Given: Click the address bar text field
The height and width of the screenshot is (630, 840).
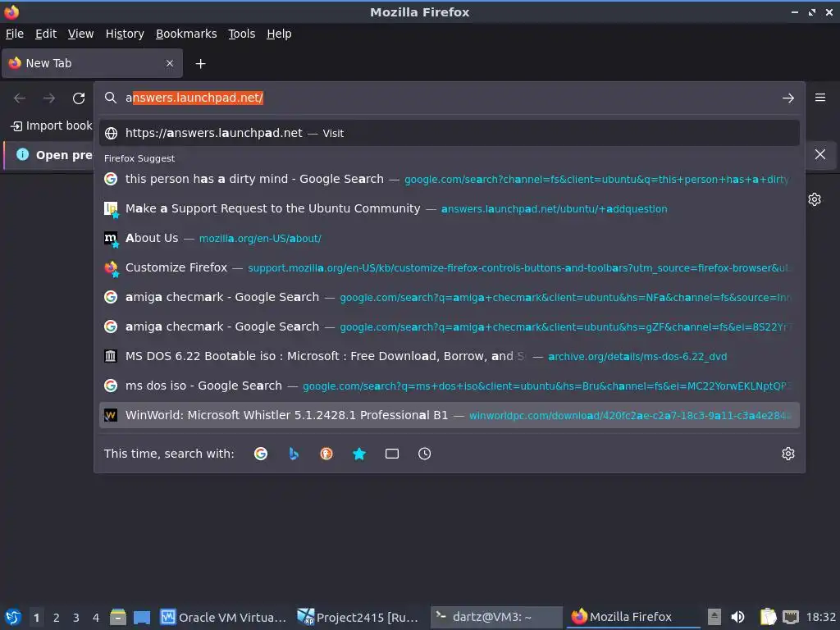Looking at the screenshot, I should coord(450,98).
